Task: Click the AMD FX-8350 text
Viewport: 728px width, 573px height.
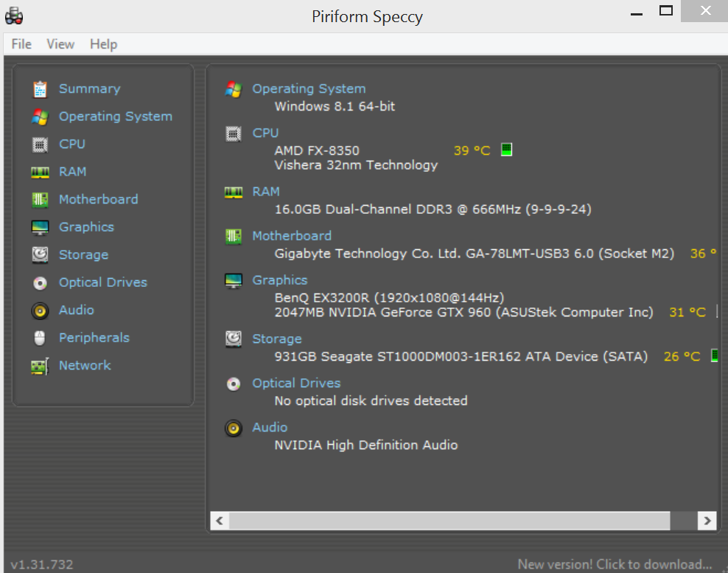Action: point(317,150)
